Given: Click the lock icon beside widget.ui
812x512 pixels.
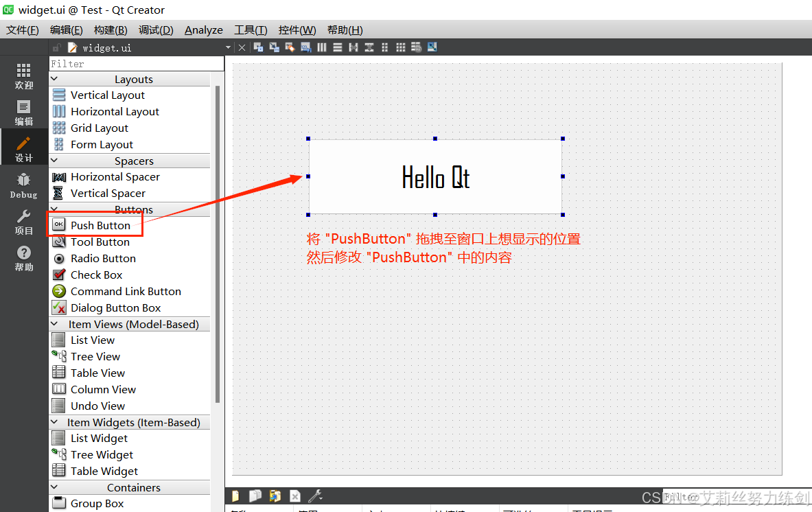Looking at the screenshot, I should click(x=57, y=47).
